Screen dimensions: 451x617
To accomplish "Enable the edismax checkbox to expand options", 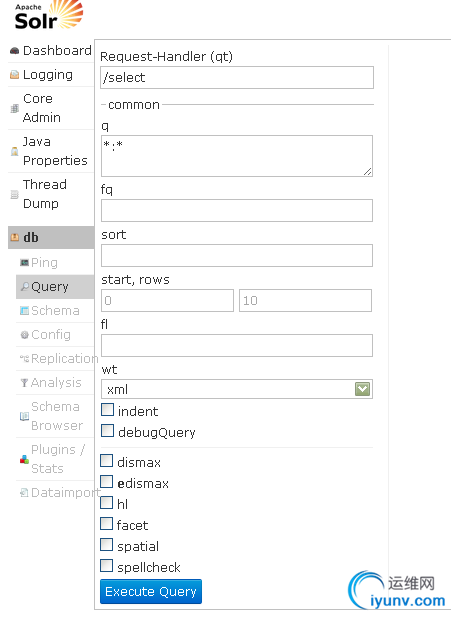I will (x=107, y=482).
